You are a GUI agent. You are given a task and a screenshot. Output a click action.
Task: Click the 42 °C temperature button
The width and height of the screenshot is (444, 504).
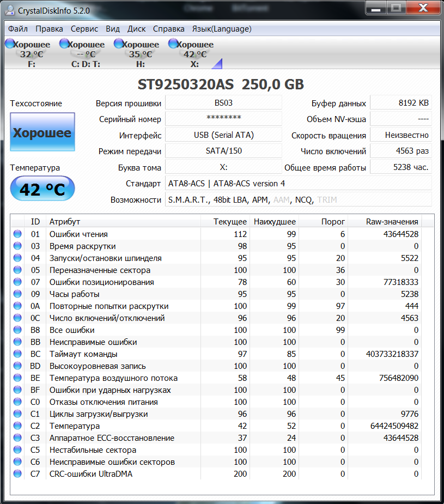(42, 189)
